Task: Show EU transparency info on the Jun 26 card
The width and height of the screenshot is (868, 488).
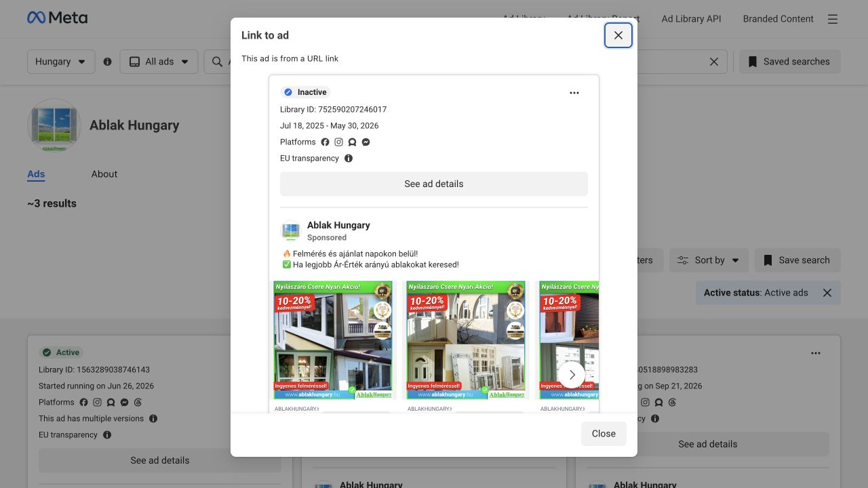Action: click(107, 435)
